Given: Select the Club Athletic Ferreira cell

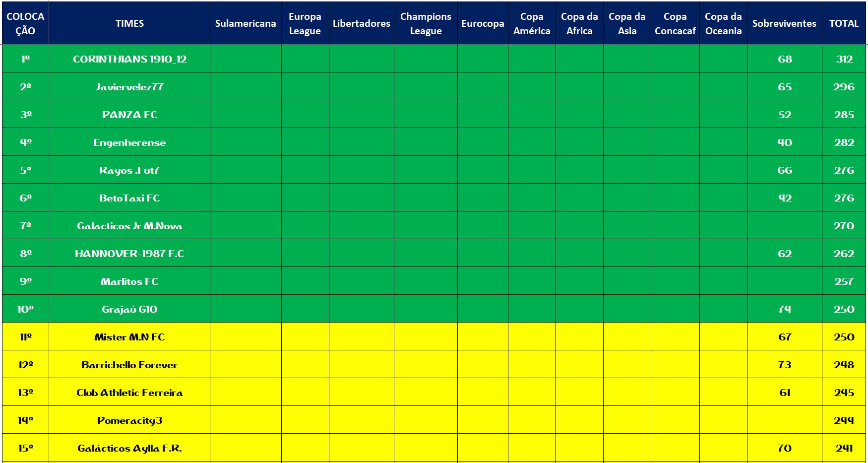Looking at the screenshot, I should pyautogui.click(x=129, y=393).
